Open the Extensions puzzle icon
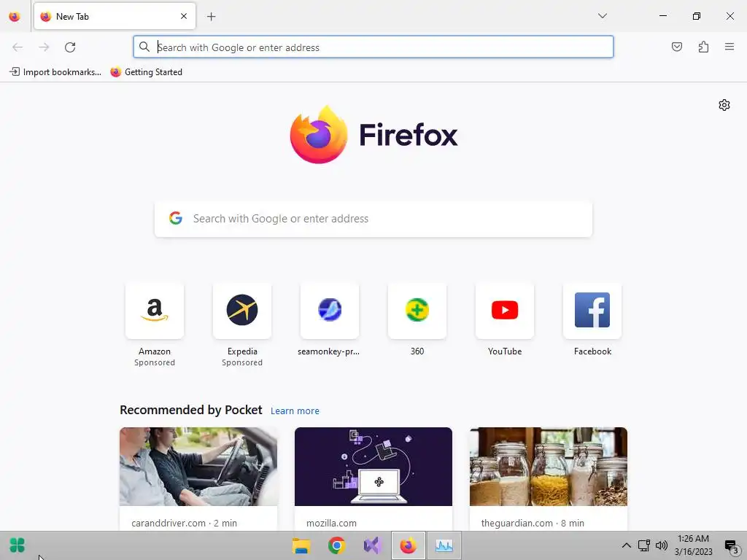747x560 pixels. (x=703, y=47)
